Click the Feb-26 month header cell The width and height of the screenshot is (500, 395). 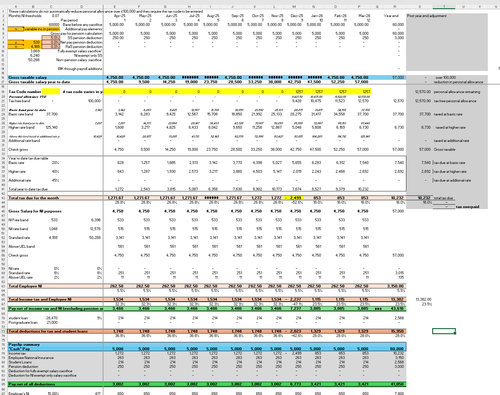tap(340, 16)
